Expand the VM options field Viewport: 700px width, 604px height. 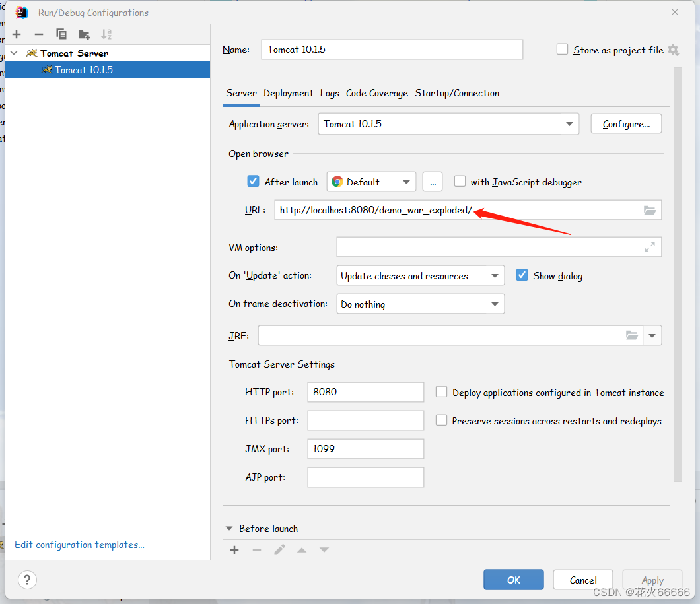650,247
